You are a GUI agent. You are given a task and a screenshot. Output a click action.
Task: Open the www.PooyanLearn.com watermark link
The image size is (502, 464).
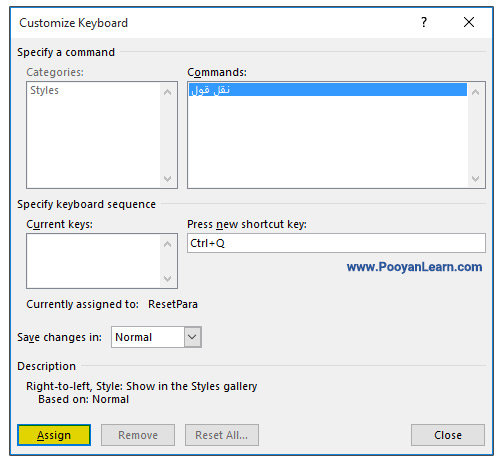[414, 267]
